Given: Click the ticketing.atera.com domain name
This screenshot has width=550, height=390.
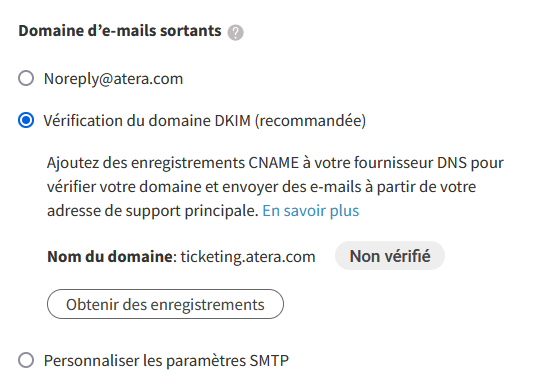Looking at the screenshot, I should pyautogui.click(x=248, y=257).
